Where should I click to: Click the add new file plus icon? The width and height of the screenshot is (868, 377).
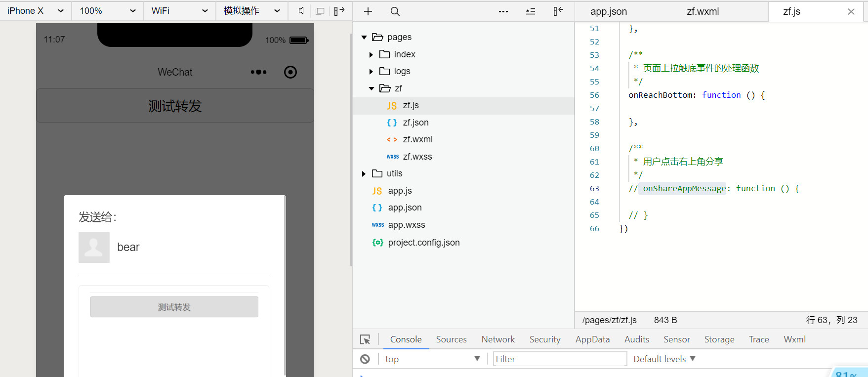click(368, 11)
